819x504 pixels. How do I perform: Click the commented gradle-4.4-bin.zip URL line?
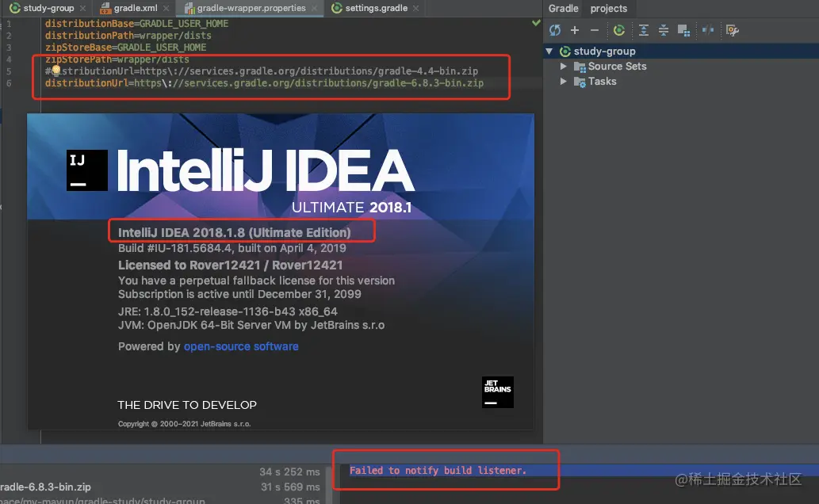[x=261, y=71]
